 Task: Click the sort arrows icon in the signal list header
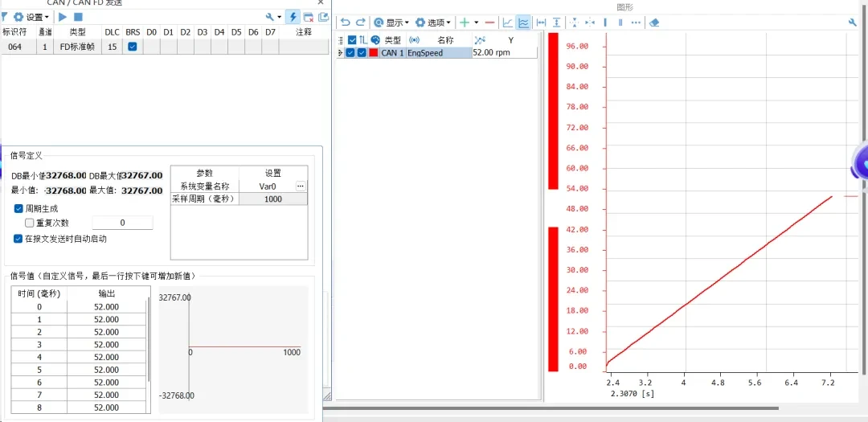363,40
